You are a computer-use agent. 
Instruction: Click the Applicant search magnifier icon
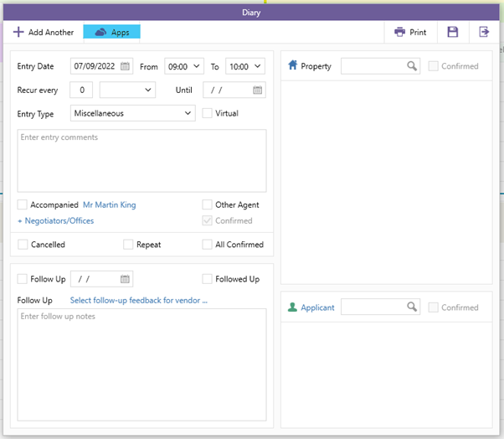point(412,307)
